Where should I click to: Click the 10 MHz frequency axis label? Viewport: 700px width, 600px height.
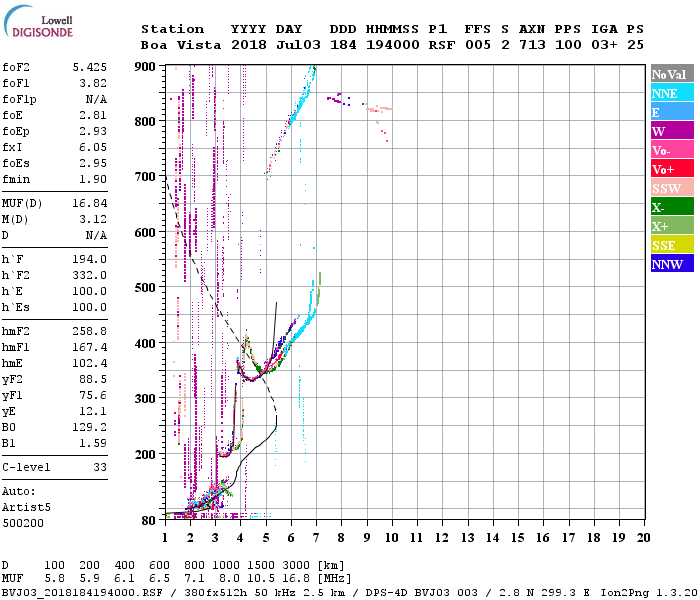[392, 538]
